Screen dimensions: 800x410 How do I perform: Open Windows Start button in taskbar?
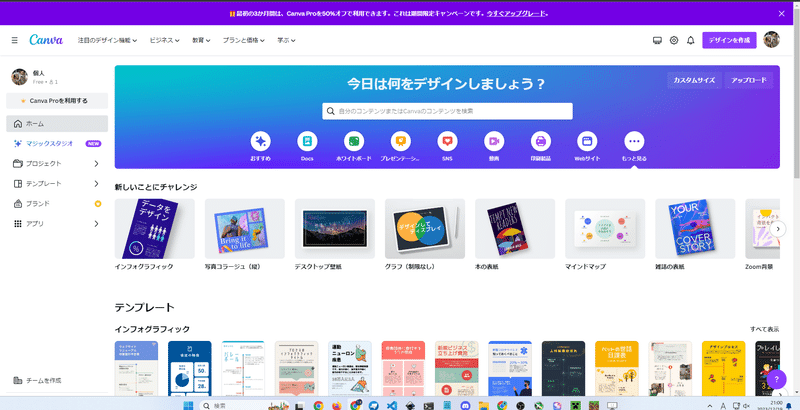point(188,406)
